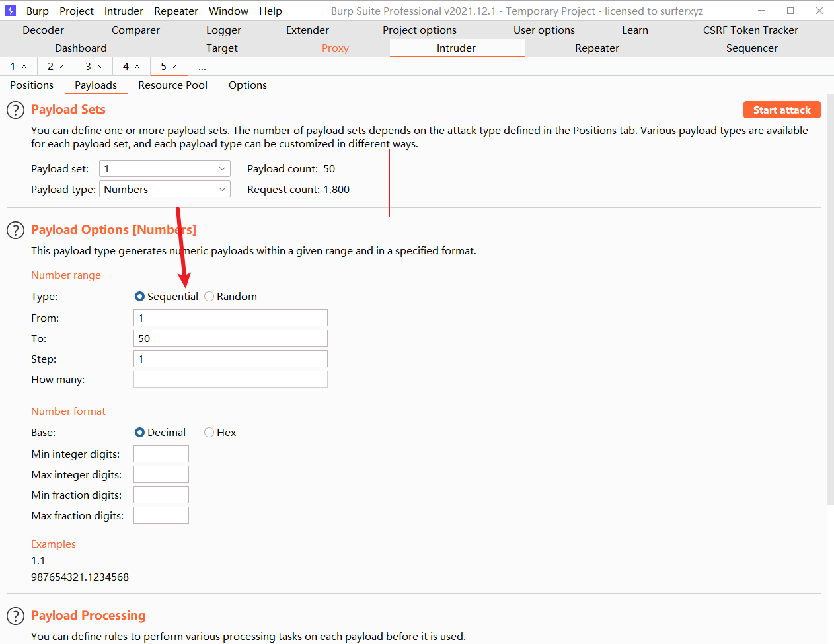Expand the Payload set dropdown

[165, 169]
